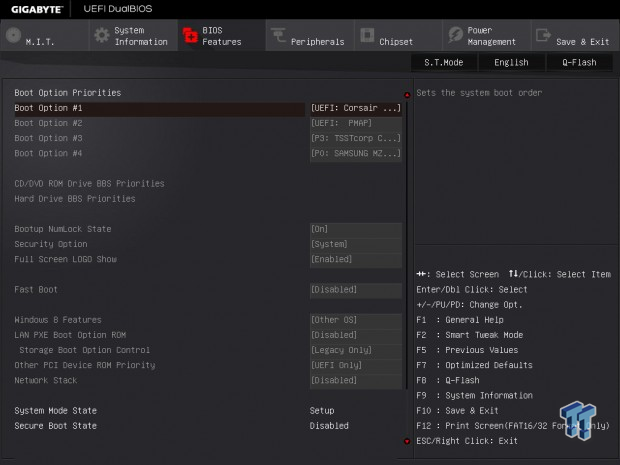620x465 pixels.
Task: Toggle the Full Screen LOGO Show [Enabled] value
Action: pyautogui.click(x=356, y=259)
